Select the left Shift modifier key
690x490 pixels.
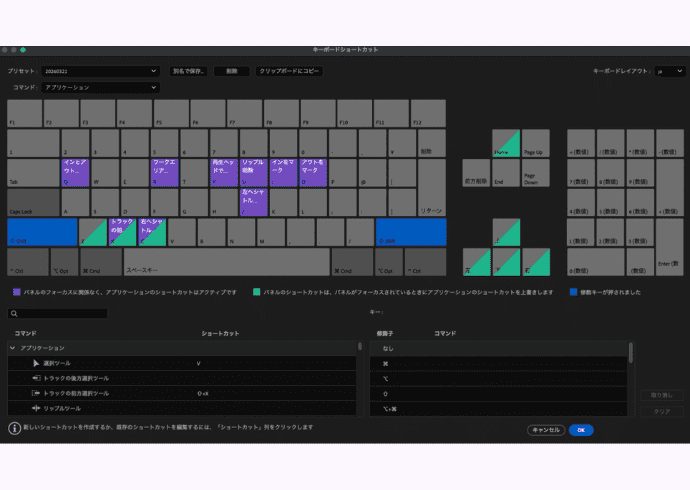click(x=41, y=232)
